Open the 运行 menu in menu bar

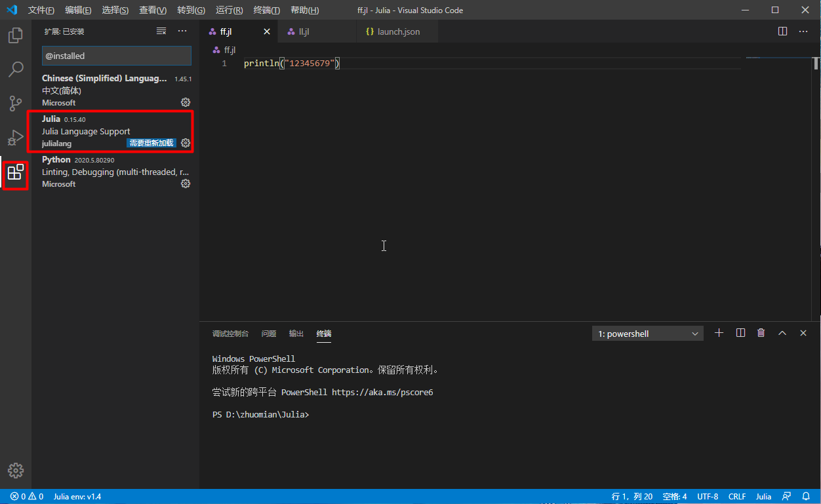[228, 10]
